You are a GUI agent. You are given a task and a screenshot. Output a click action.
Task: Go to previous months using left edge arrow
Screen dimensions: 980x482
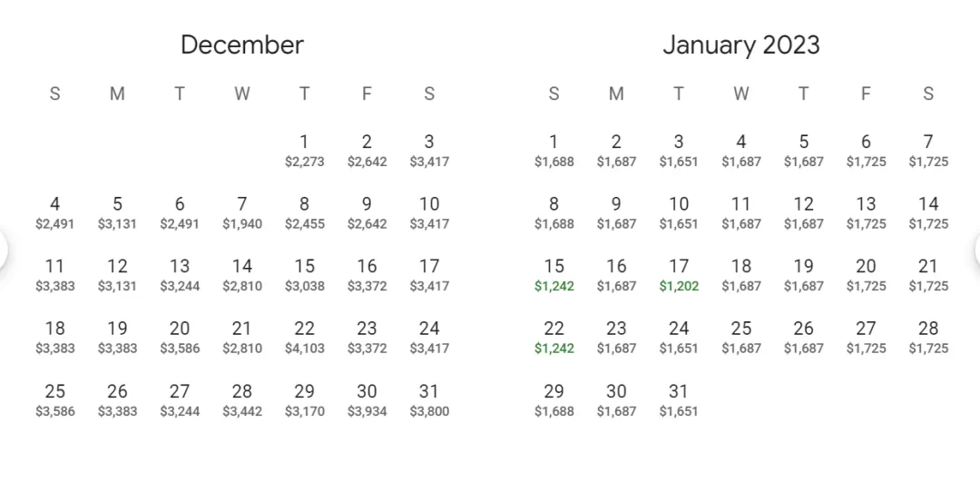pyautogui.click(x=2, y=250)
